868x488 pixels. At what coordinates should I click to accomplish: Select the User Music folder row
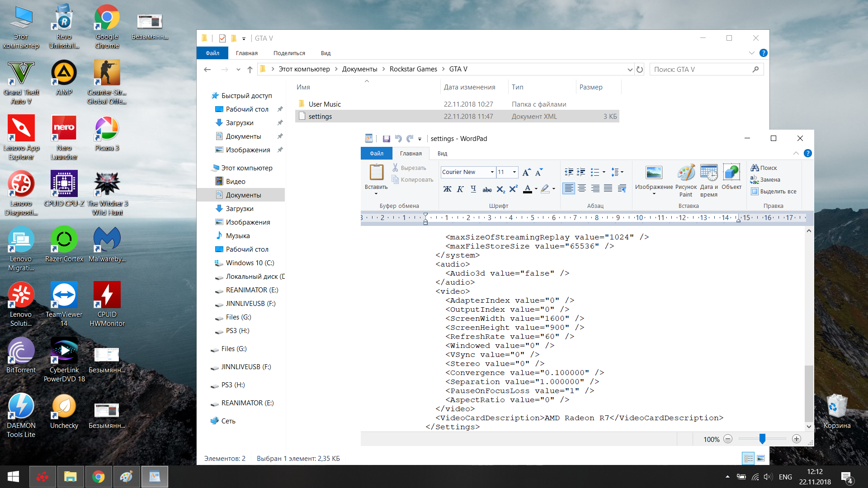[x=457, y=104]
